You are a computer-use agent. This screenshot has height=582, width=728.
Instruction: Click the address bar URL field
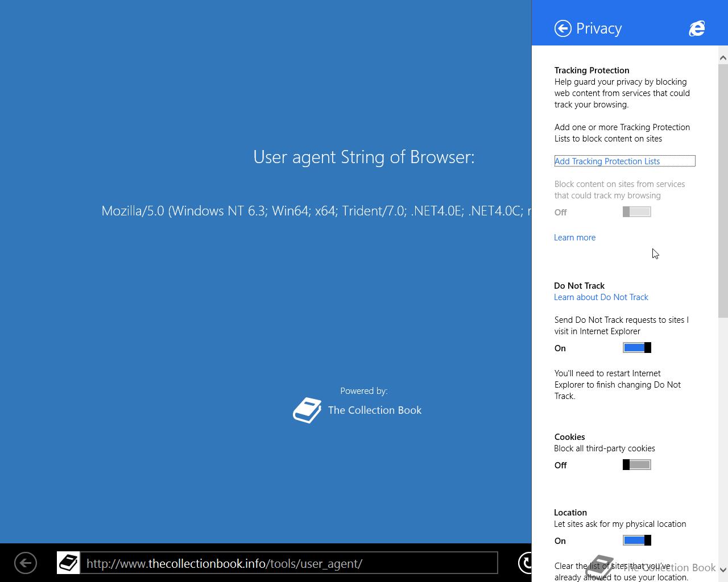[x=289, y=563]
